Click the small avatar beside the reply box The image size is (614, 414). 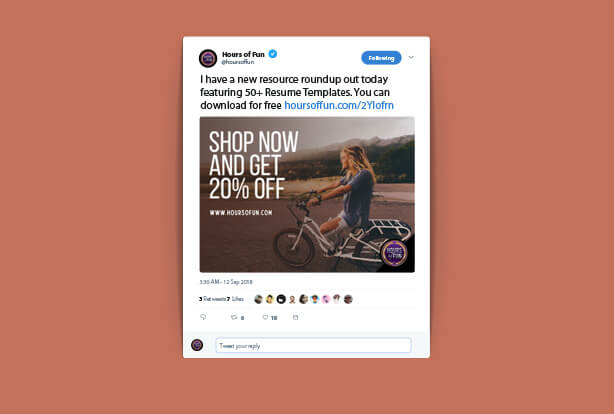pos(197,345)
